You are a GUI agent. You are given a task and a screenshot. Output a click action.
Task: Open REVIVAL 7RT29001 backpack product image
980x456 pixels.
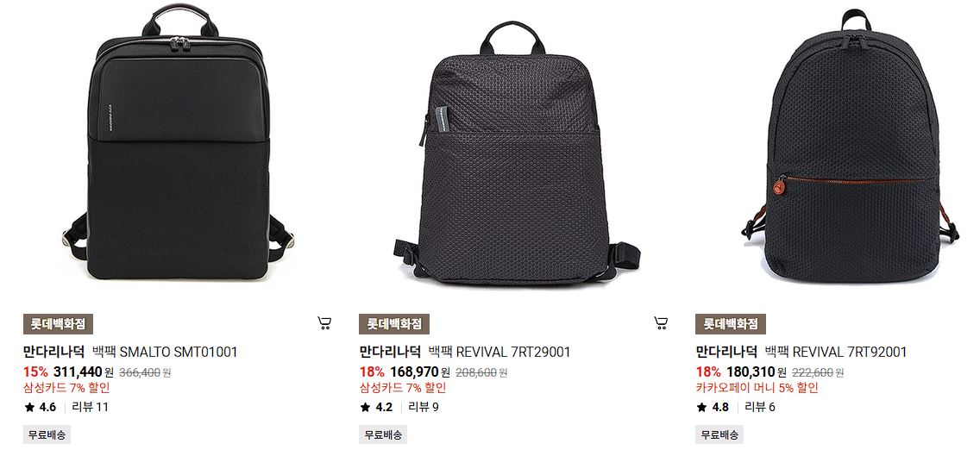tap(516, 152)
